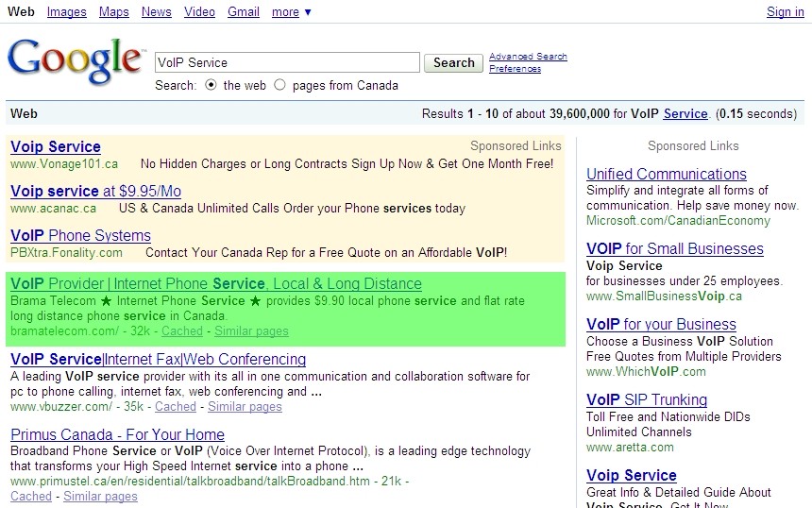Viewport: 812px width, 508px height.
Task: Click www.Vonage101.ca URL text
Action: (64, 164)
